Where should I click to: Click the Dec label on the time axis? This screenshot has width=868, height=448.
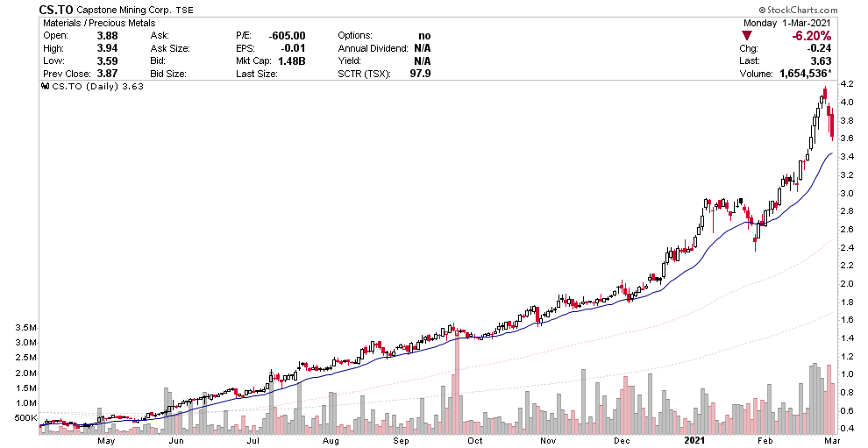click(622, 441)
